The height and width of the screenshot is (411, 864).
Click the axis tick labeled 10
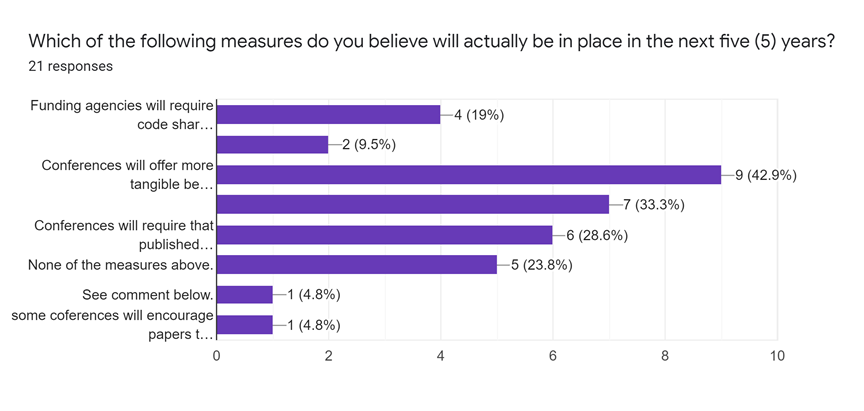pos(776,355)
